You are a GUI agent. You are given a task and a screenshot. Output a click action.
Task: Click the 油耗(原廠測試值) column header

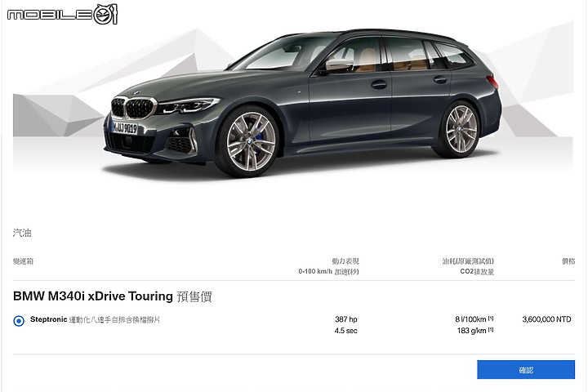[468, 261]
